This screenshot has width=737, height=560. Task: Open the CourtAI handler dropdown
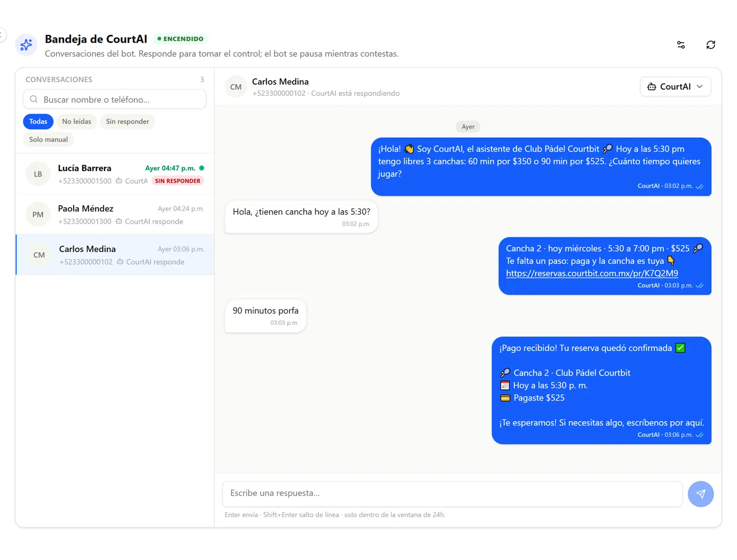(x=675, y=87)
